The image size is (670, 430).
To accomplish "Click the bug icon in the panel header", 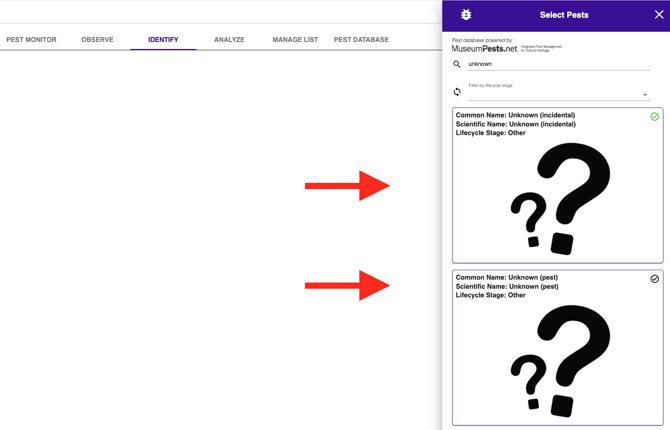I will click(466, 15).
